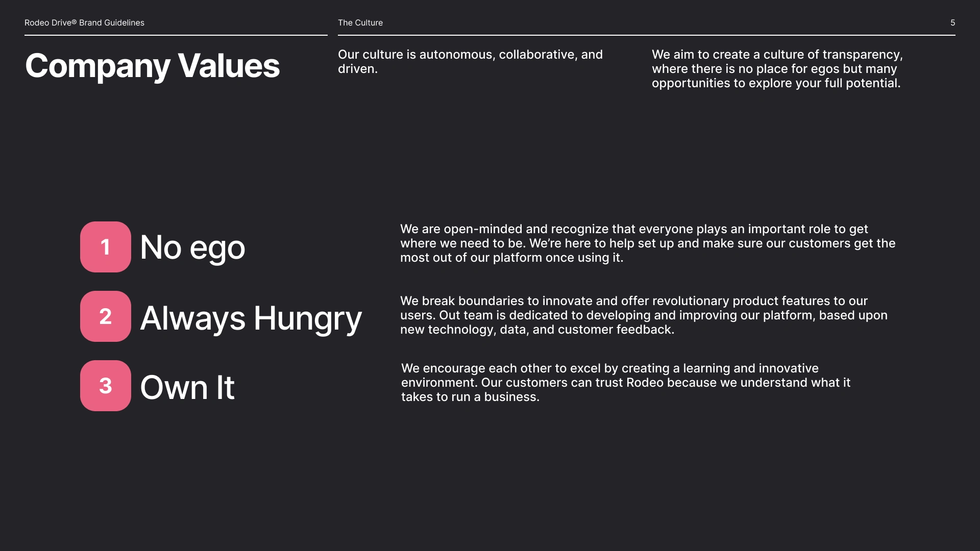The image size is (980, 551).
Task: Select the 'No ego' value heading
Action: 192,248
